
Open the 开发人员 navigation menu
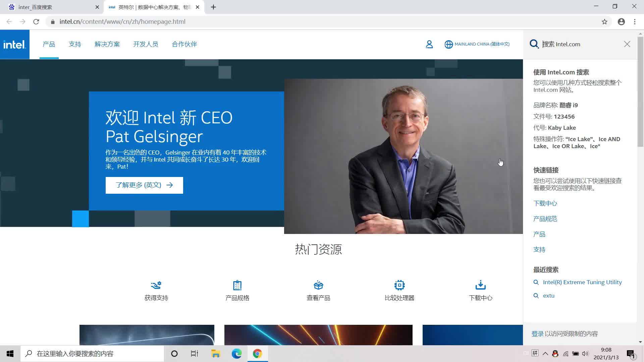146,44
